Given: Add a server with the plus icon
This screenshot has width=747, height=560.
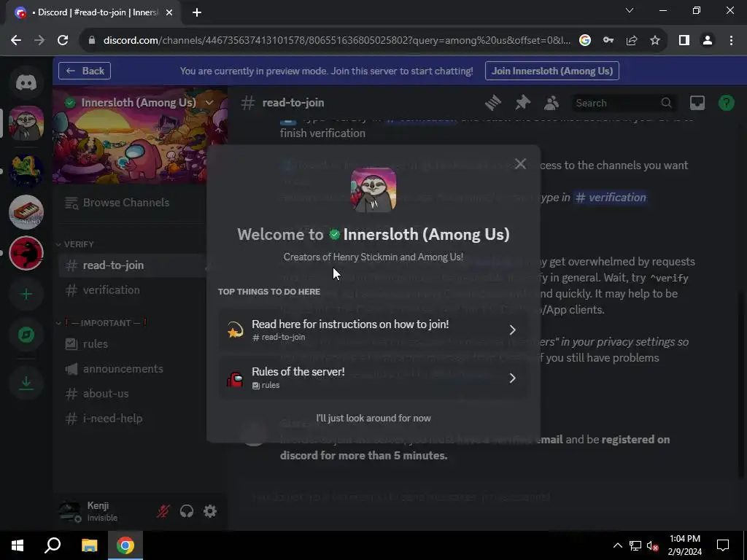Looking at the screenshot, I should [x=26, y=294].
